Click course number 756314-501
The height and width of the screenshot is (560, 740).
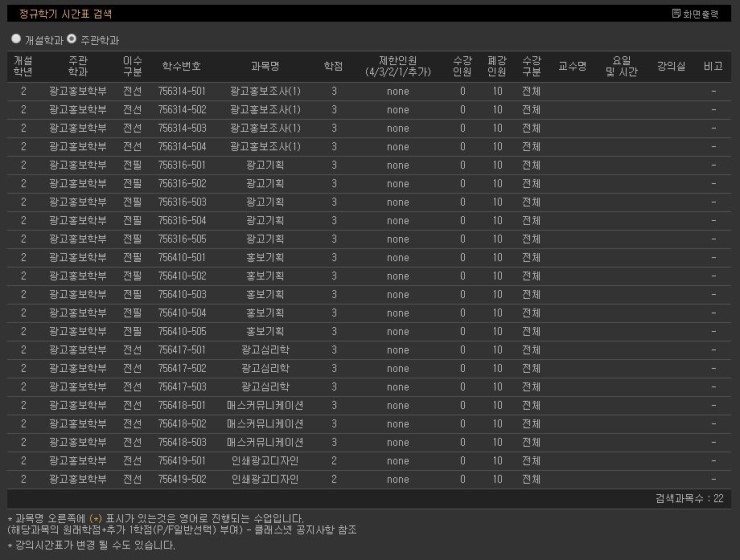[182, 91]
